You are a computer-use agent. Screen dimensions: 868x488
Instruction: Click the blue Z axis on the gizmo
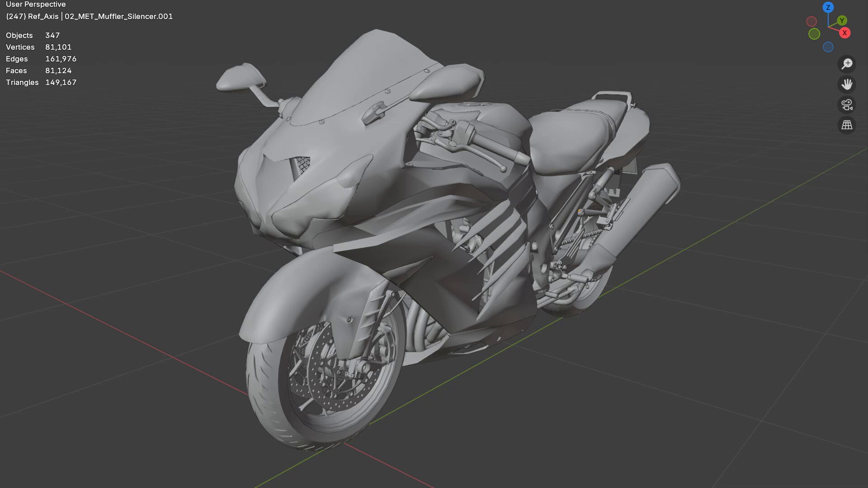828,7
